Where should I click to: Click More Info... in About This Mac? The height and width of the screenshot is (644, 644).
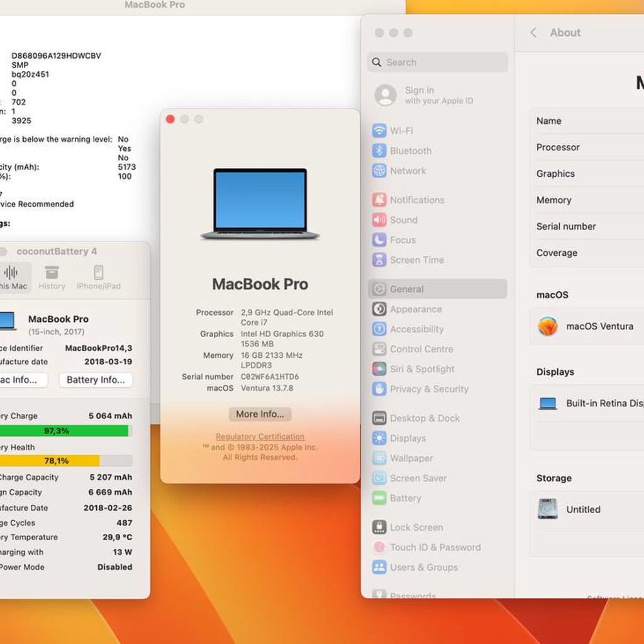click(x=260, y=414)
